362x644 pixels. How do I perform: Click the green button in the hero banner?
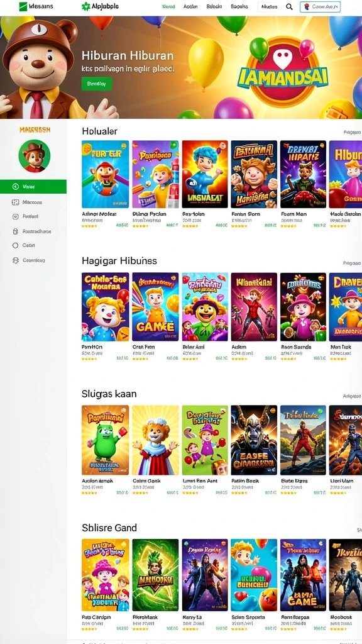point(97,84)
